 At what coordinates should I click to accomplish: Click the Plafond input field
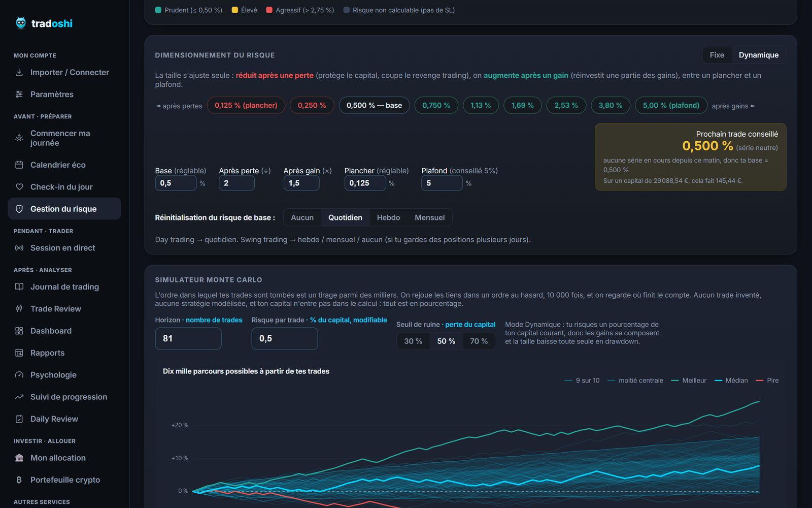442,183
